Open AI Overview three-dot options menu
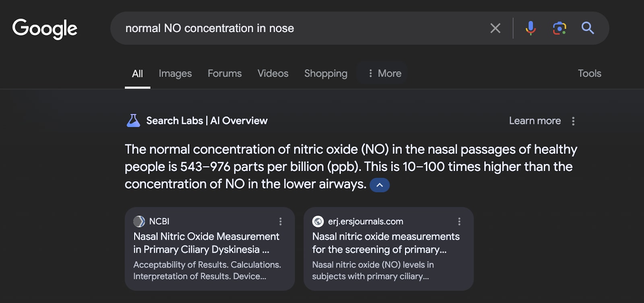Screen dimensions: 644x303 coord(573,121)
